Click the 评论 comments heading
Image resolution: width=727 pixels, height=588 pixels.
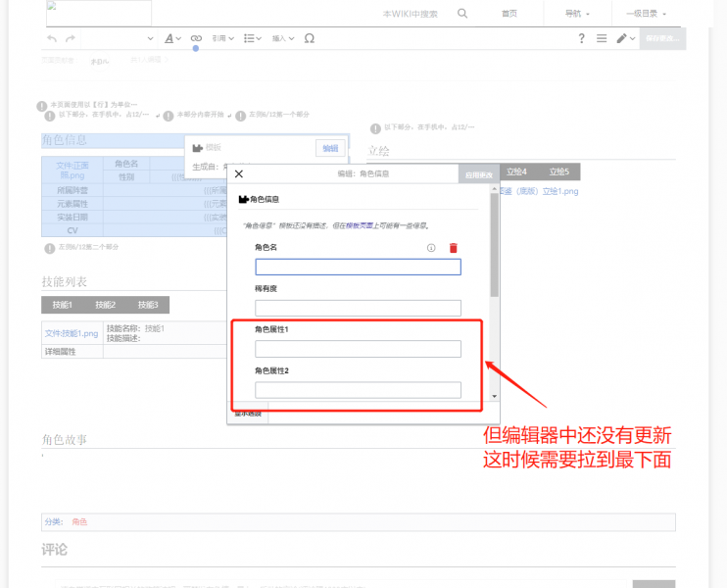(x=54, y=550)
